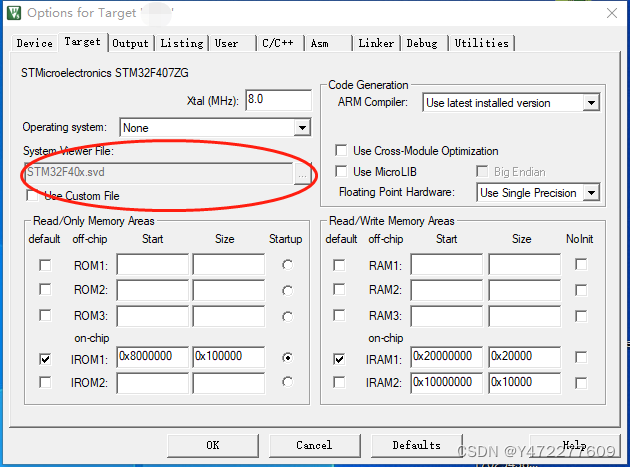Click the Xtal (MHz) input field
This screenshot has width=630, height=467.
coord(276,100)
